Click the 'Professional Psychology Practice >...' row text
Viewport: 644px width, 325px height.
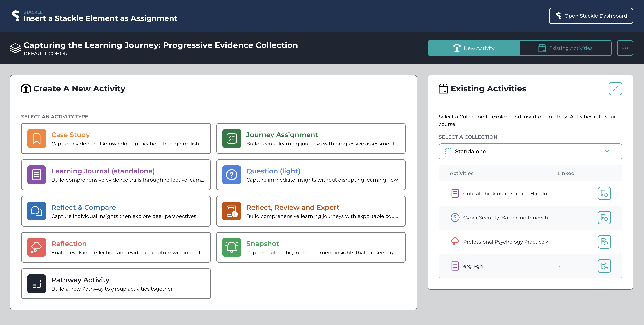click(x=507, y=242)
